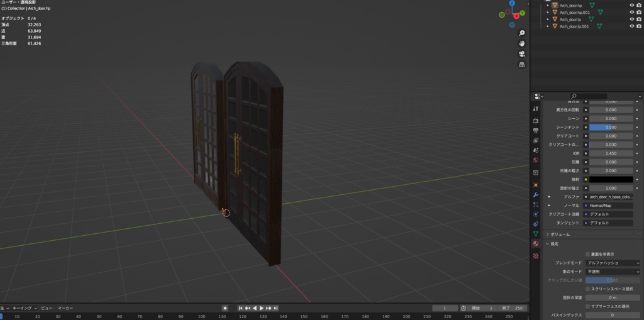The image size is (644, 320).
Task: Open the Object properties tab
Action: click(536, 185)
